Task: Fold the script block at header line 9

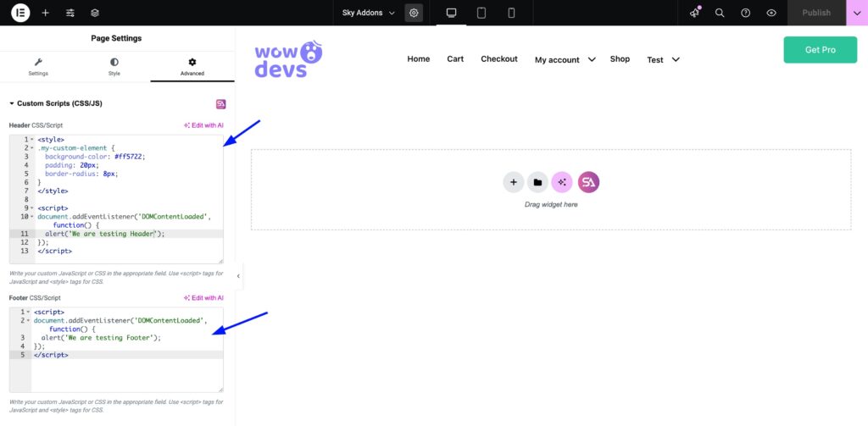Action: tap(33, 208)
